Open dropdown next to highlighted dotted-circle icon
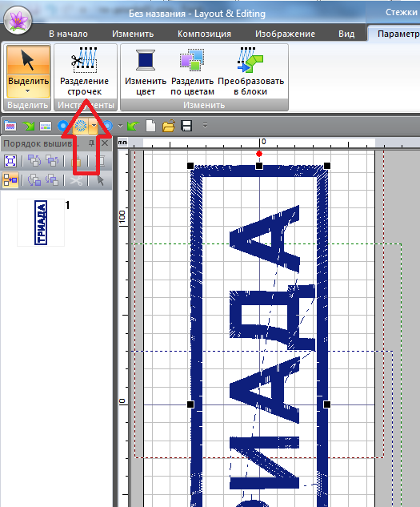The width and height of the screenshot is (420, 507). (x=94, y=126)
